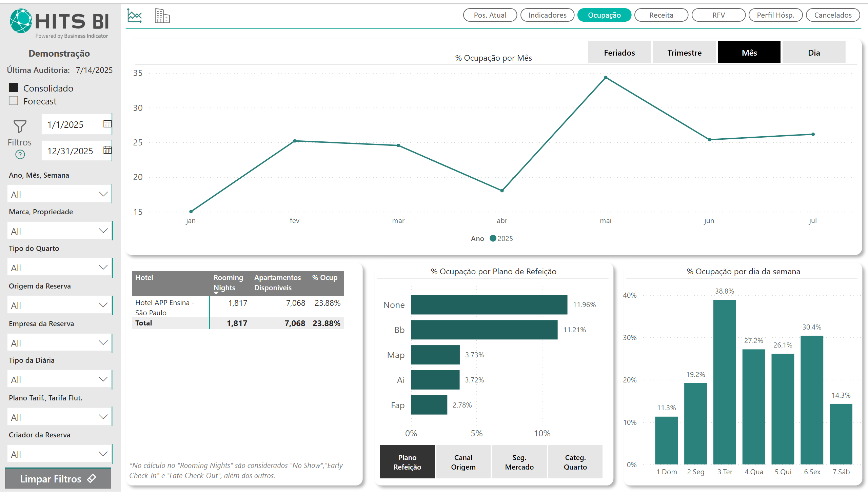Screen dimensions: 868x495
Task: Click the HITS BI globe logo
Action: click(x=21, y=21)
